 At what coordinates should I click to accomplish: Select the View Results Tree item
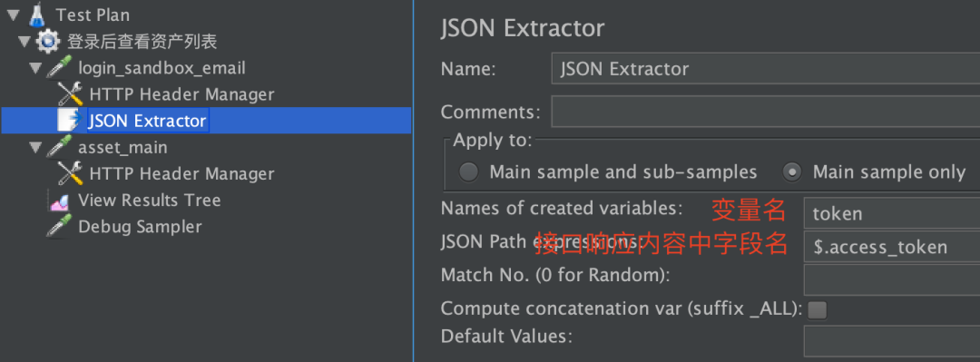[150, 201]
